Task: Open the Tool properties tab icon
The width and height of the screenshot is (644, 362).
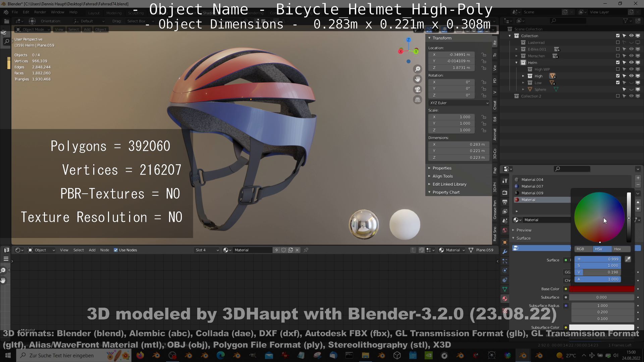Action: coord(505,181)
